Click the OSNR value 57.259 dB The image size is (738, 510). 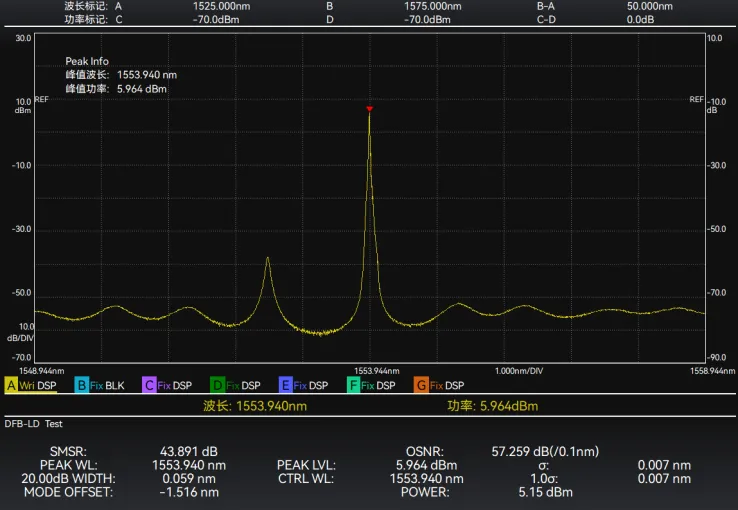click(545, 451)
